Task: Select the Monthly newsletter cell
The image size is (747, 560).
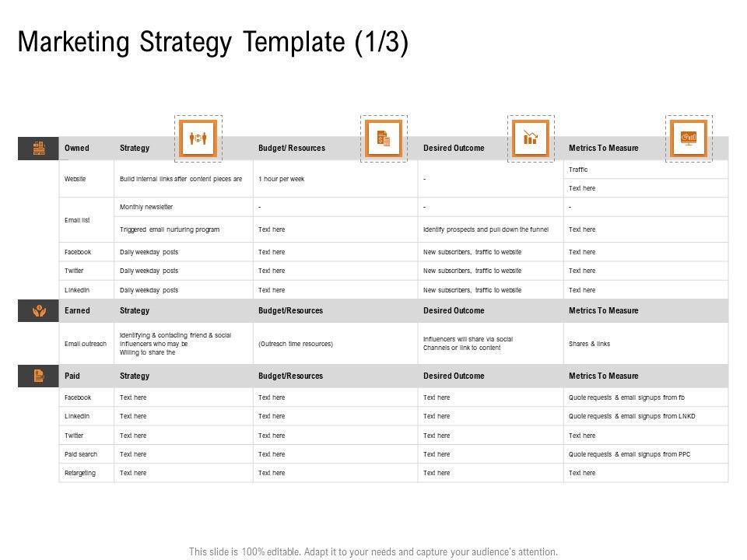Action: (146, 207)
